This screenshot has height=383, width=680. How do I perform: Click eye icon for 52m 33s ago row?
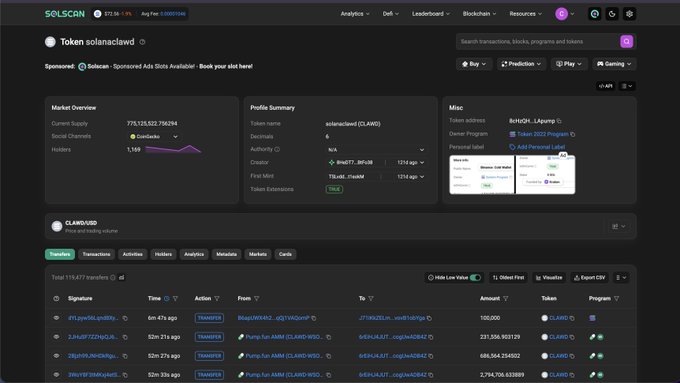point(56,374)
